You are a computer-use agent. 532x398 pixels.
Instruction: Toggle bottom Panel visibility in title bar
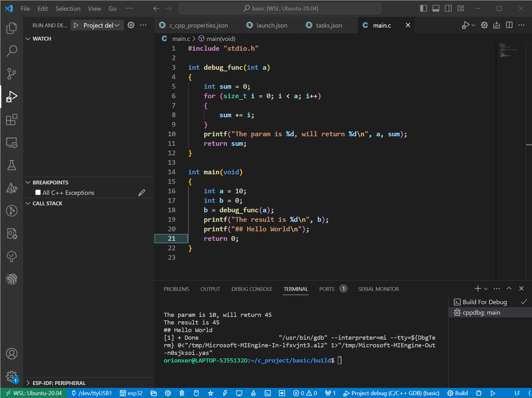point(436,8)
